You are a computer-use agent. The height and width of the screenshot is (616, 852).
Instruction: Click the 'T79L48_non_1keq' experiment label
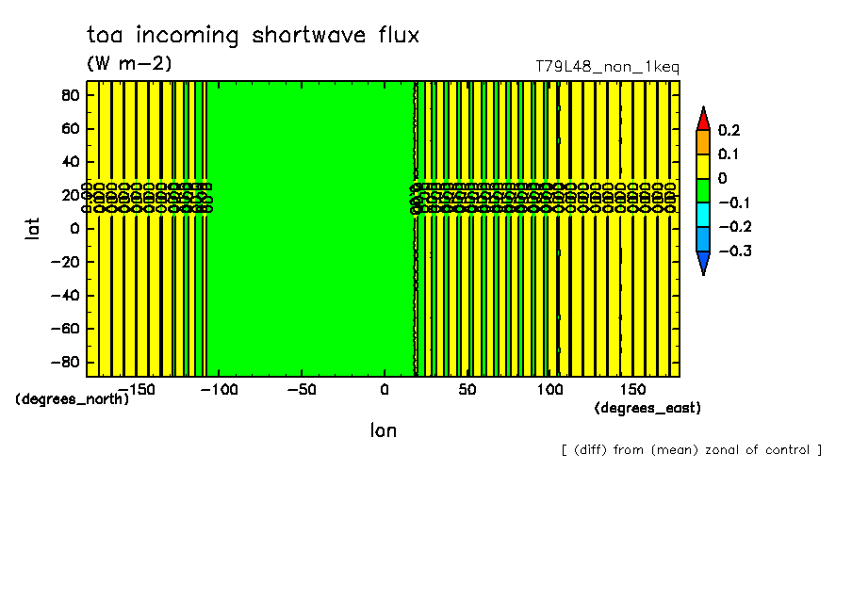click(608, 67)
